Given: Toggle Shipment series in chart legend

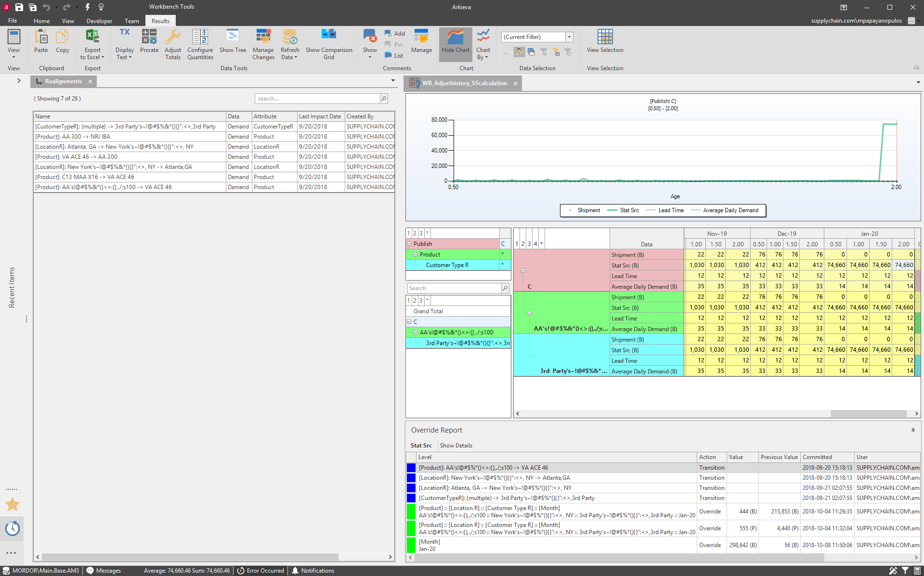Looking at the screenshot, I should [x=584, y=210].
